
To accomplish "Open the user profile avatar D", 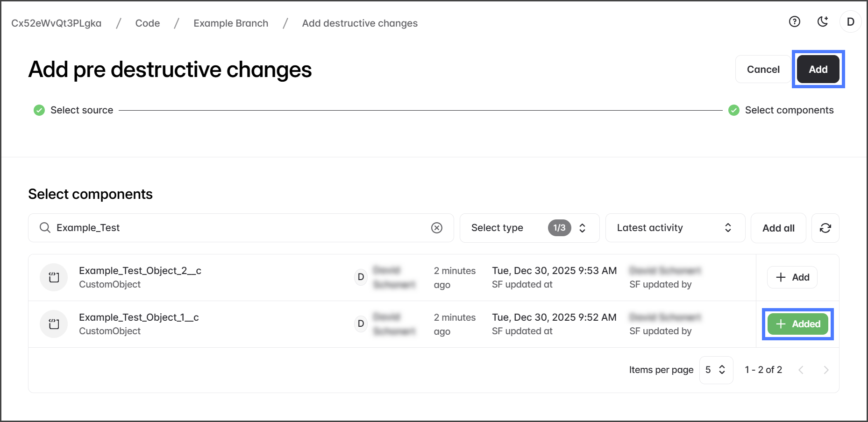I will click(x=850, y=22).
